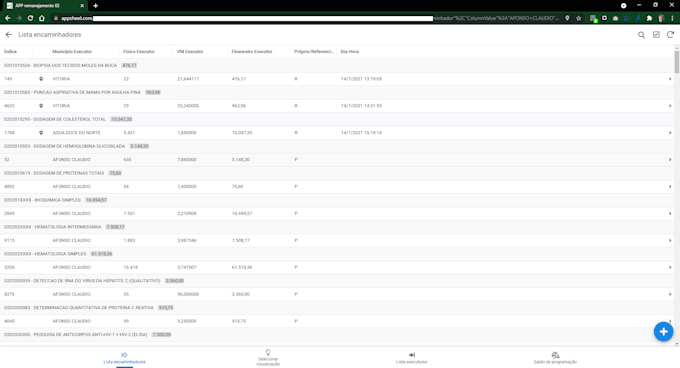Open the browser profile avatar
680x368 pixels.
point(661,18)
